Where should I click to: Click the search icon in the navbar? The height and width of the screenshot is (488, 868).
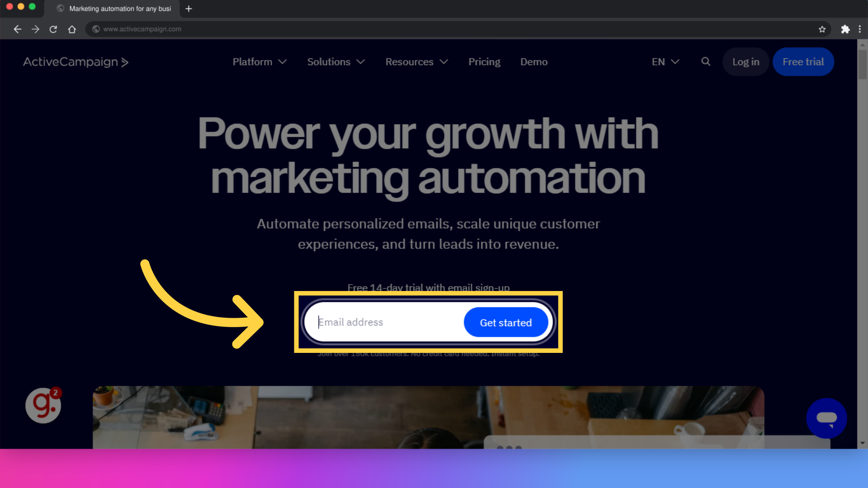(x=706, y=62)
